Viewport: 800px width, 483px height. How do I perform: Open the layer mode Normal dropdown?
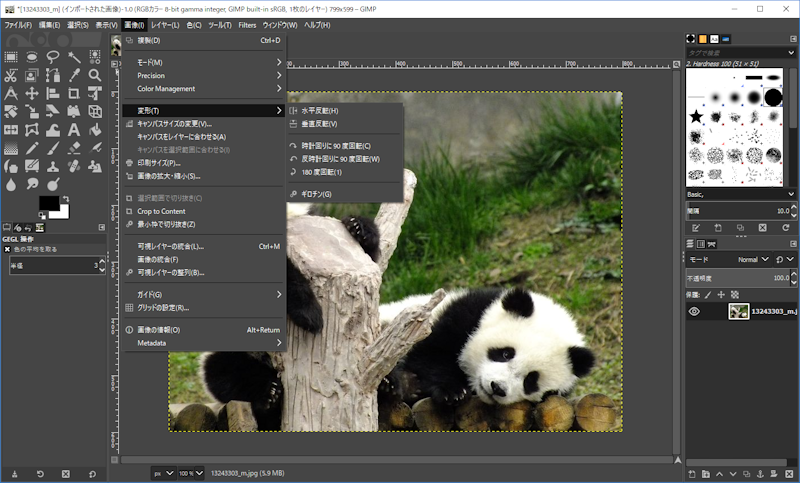click(752, 259)
